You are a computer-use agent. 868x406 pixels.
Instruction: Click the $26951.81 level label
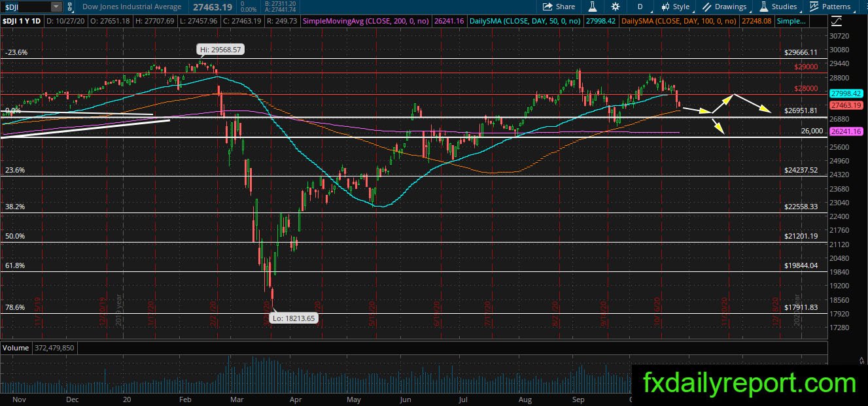801,110
